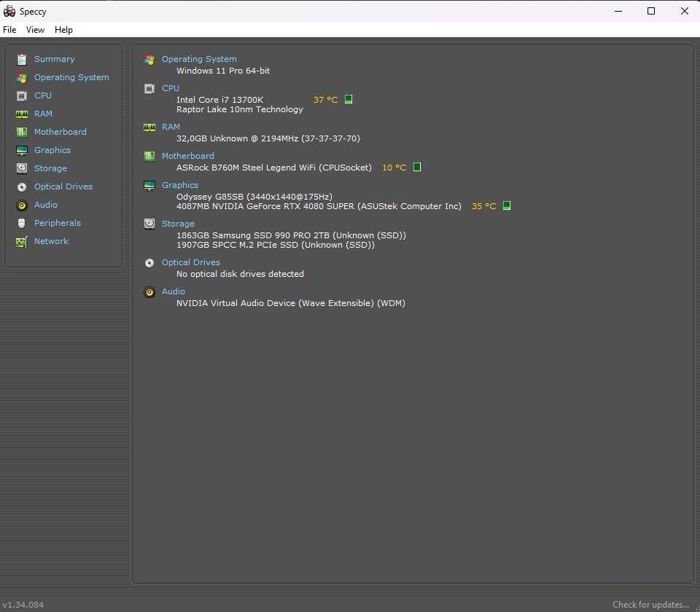Click the Graphics heading link in main panel
Screen dimensions: 700x612
tap(180, 185)
